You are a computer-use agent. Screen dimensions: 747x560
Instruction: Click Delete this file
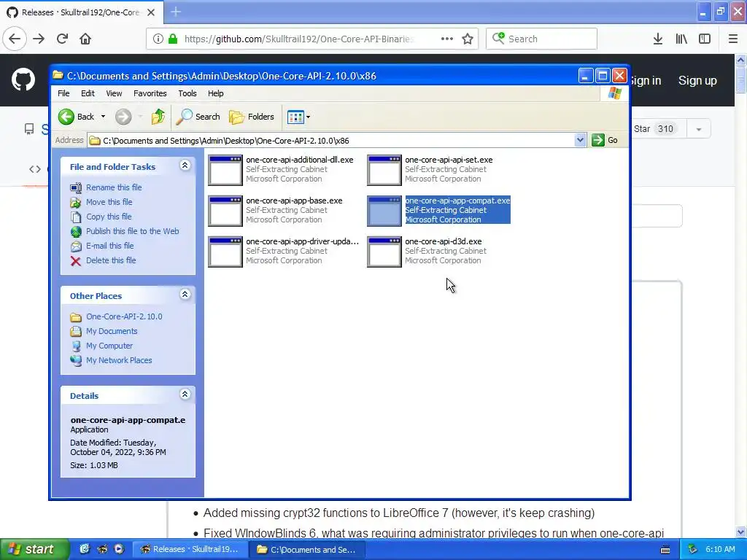111,260
